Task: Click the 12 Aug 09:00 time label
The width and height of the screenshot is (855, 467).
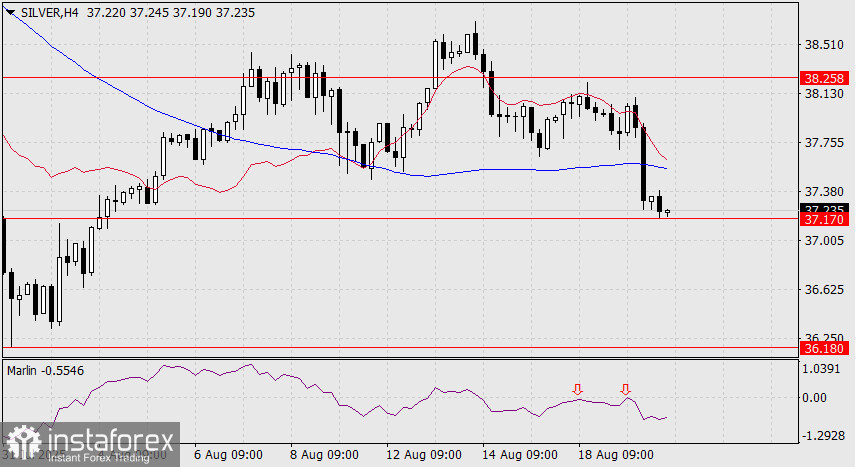Action: [424, 454]
